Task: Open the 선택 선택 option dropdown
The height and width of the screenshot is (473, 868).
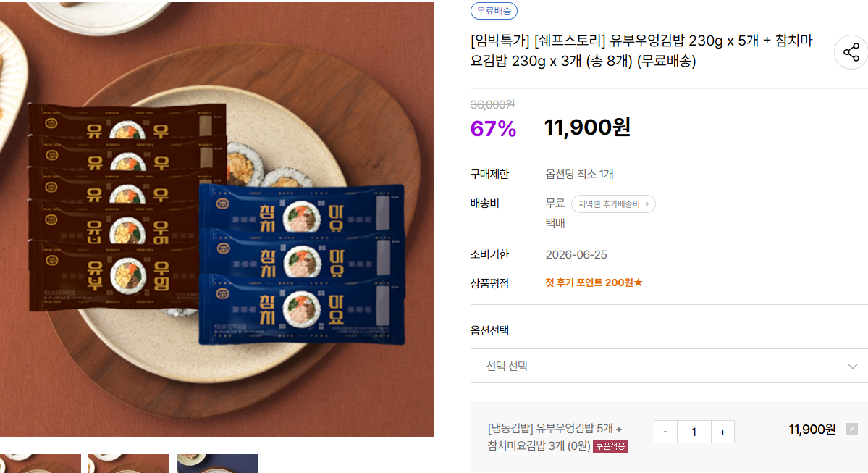Action: [x=669, y=366]
